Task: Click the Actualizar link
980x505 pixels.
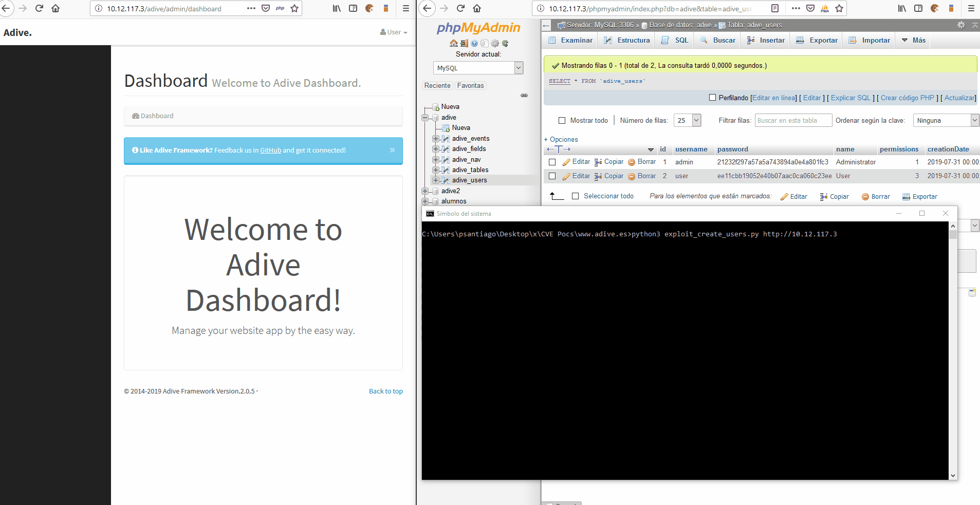Action: point(959,98)
